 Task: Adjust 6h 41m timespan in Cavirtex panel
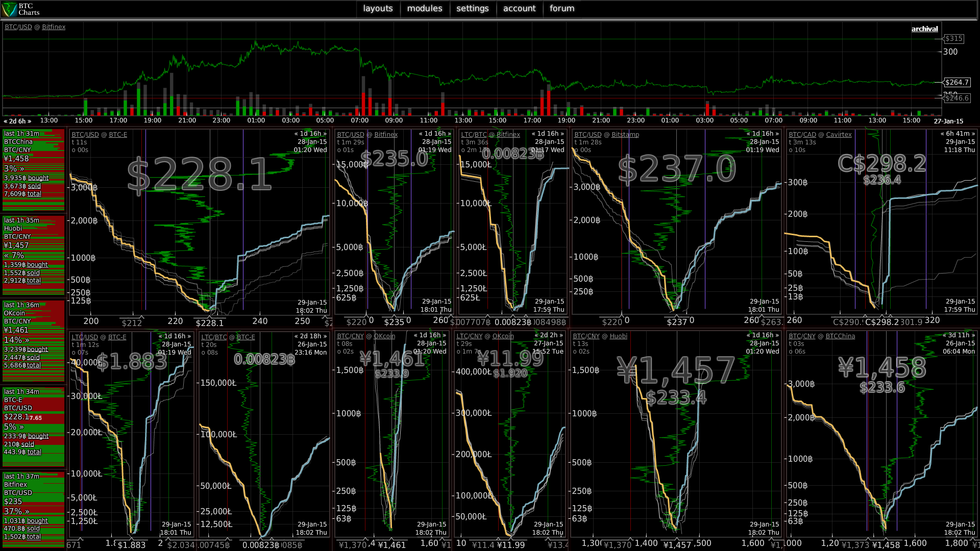click(x=958, y=134)
